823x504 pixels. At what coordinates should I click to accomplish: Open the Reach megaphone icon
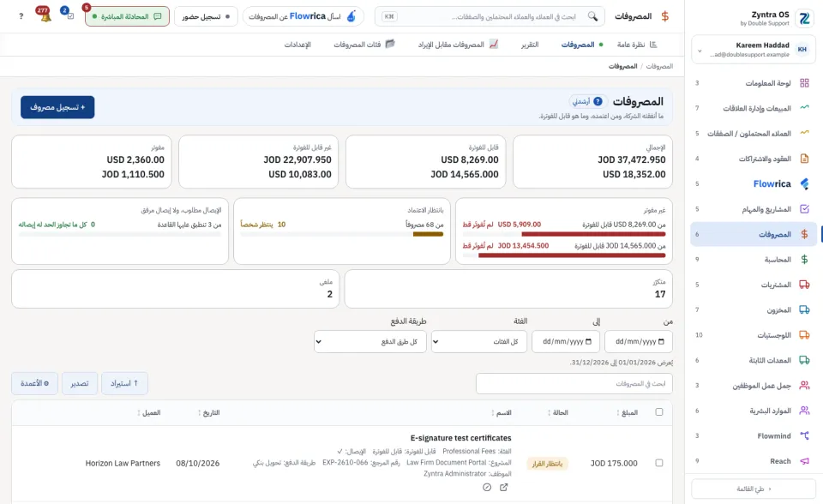point(804,461)
